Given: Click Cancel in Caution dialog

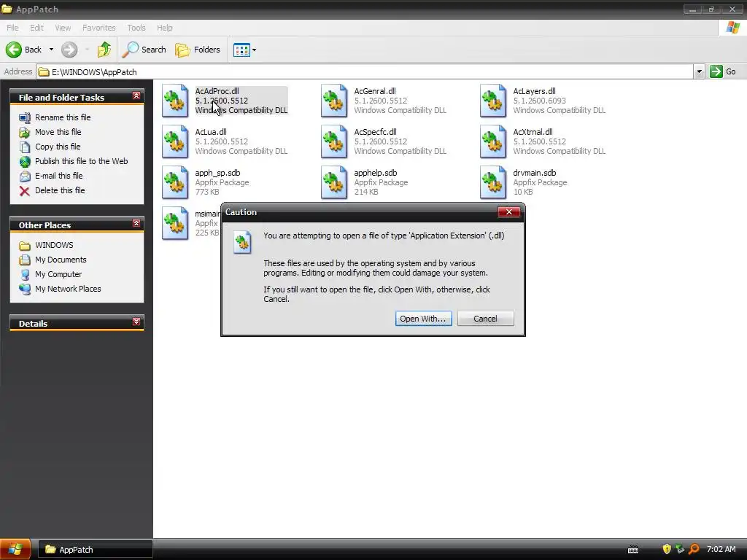Looking at the screenshot, I should pos(485,319).
